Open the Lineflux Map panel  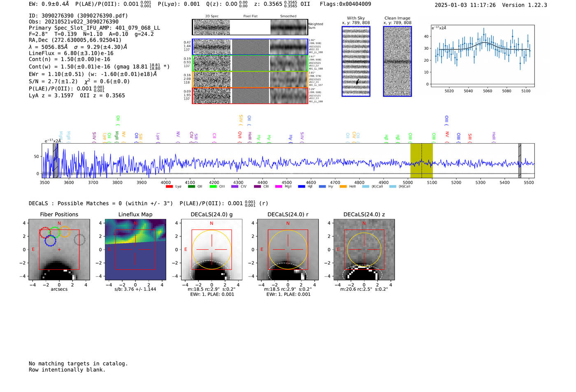tap(135, 249)
